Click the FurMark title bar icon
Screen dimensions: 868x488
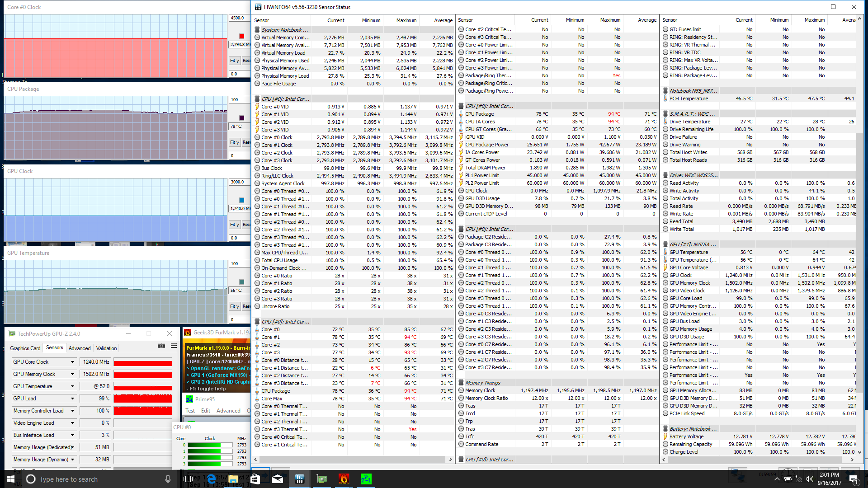click(x=188, y=333)
